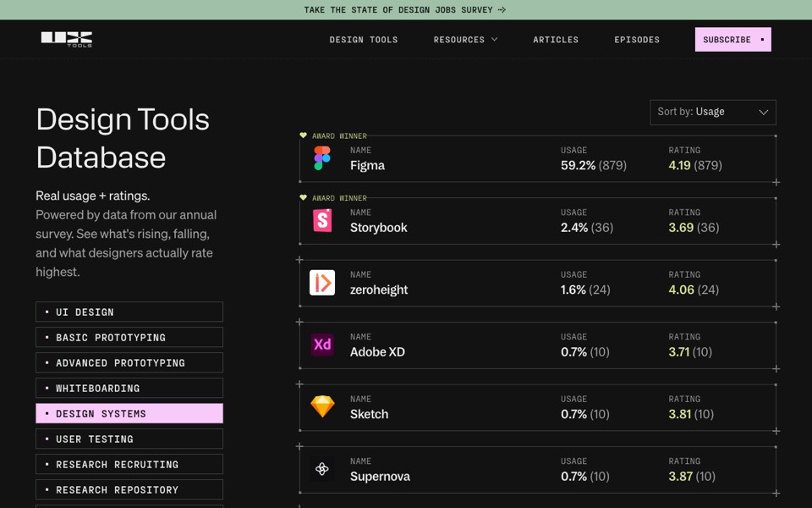
Task: Click Adobe XD's 3.71 rating value
Action: (x=679, y=352)
